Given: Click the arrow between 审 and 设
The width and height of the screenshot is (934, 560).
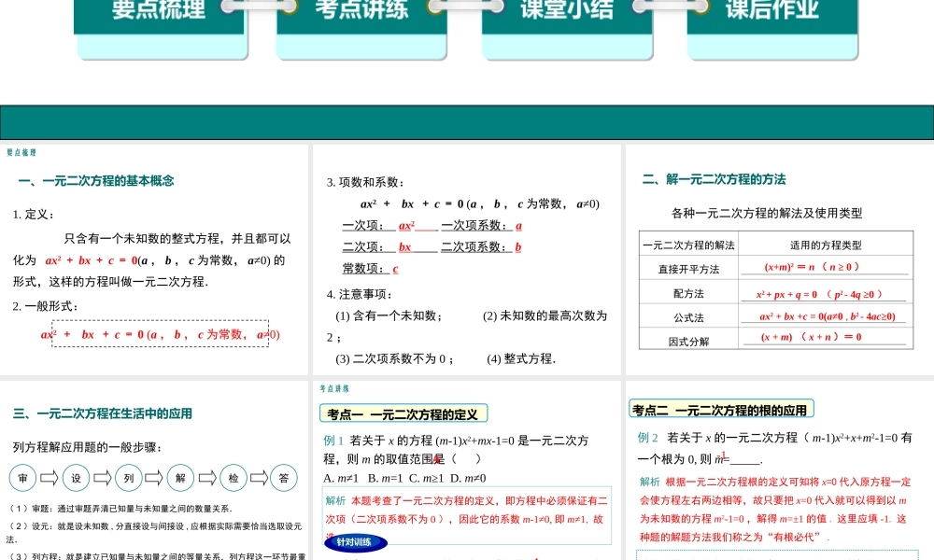Looking at the screenshot, I should [x=50, y=477].
